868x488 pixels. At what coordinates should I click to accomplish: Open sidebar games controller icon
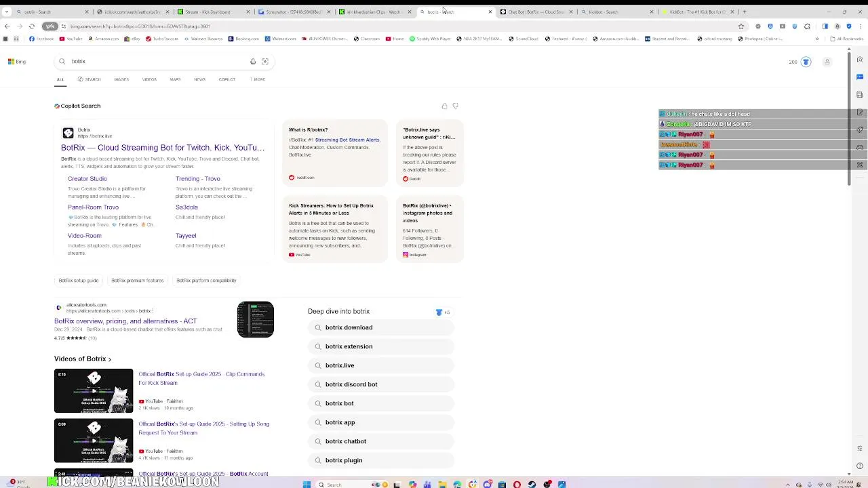click(860, 147)
